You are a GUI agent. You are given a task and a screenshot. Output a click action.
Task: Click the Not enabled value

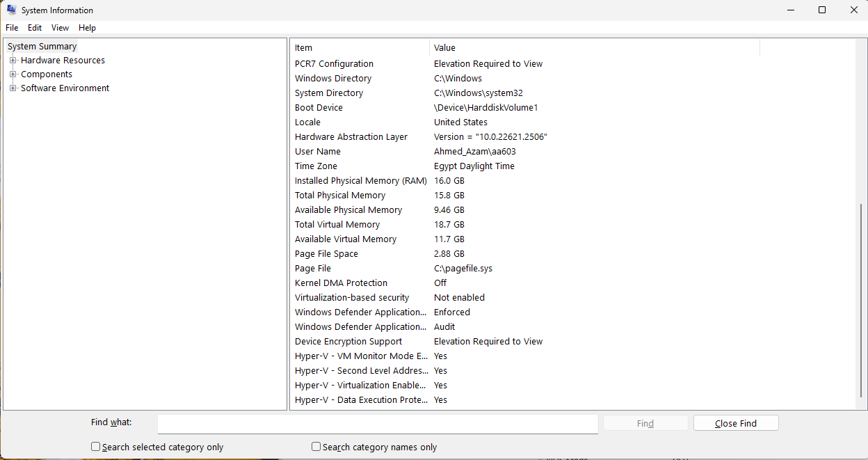coord(459,297)
